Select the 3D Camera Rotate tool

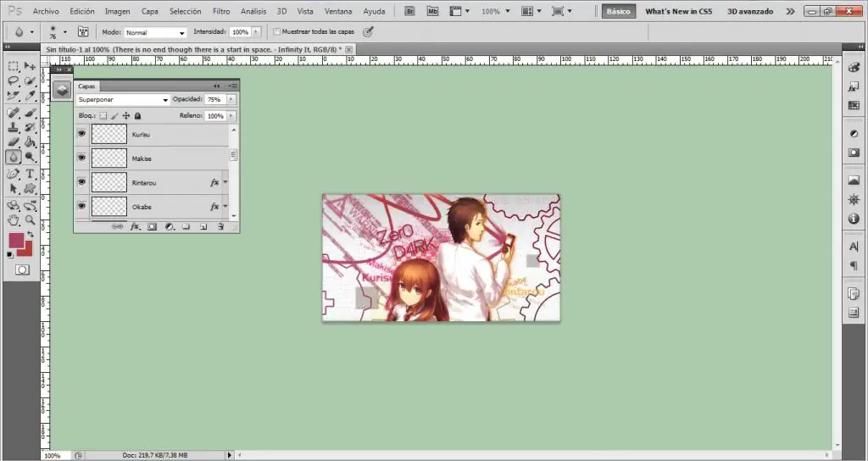pos(30,206)
